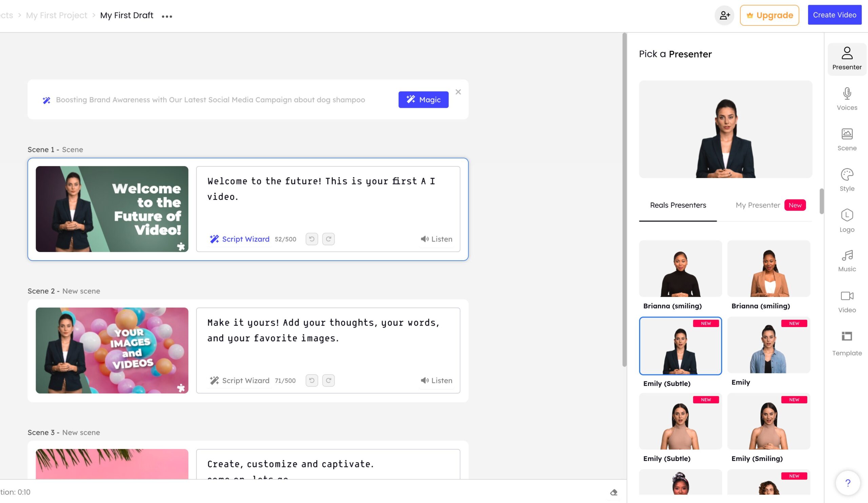This screenshot has height=503, width=868.
Task: Enable Listen preview for Scene 2
Action: tap(436, 380)
